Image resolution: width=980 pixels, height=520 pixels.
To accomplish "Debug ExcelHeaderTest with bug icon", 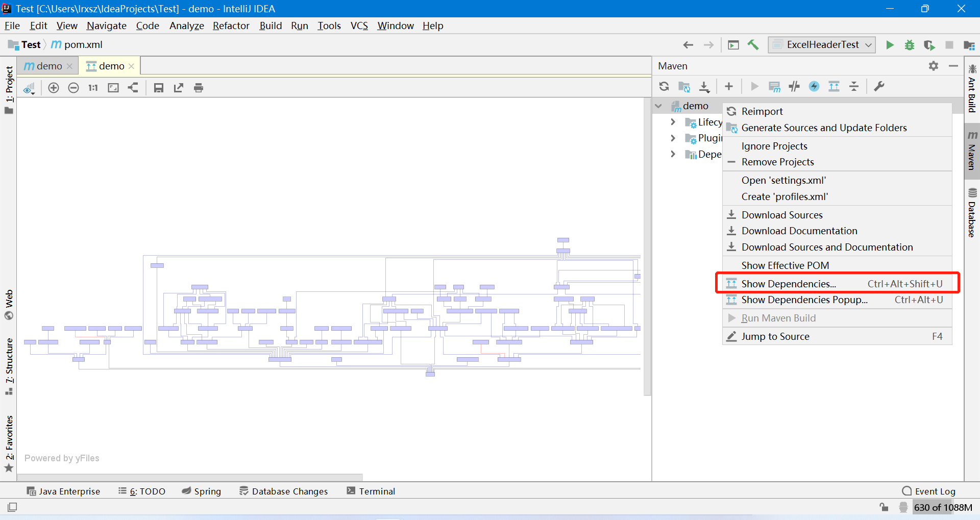I will point(910,45).
